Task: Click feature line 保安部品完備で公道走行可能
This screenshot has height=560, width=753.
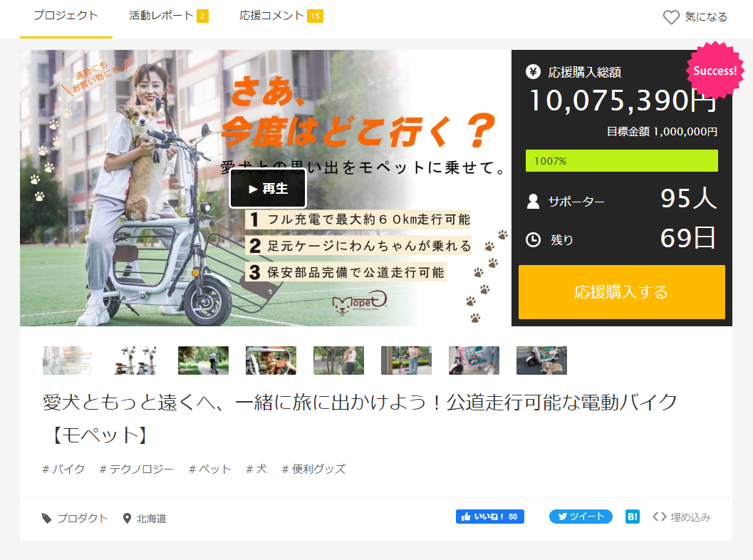Action: coord(346,272)
